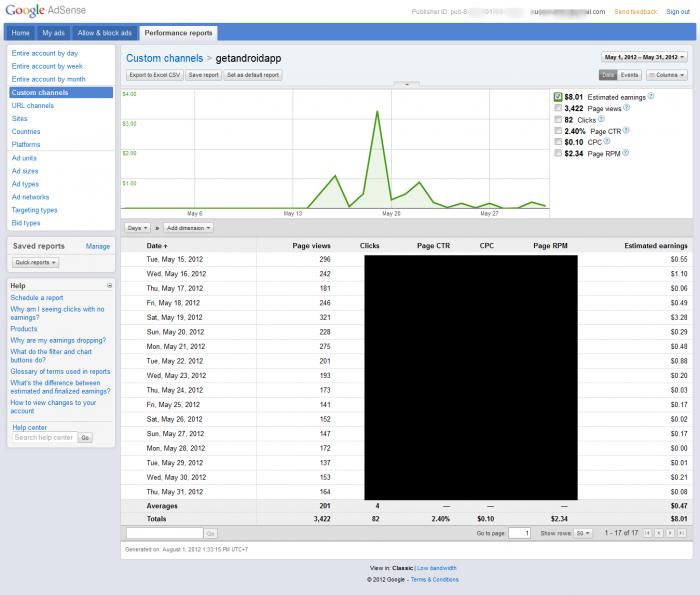Viewport: 700px width, 595px height.
Task: Open the My ads tab
Action: (x=53, y=33)
